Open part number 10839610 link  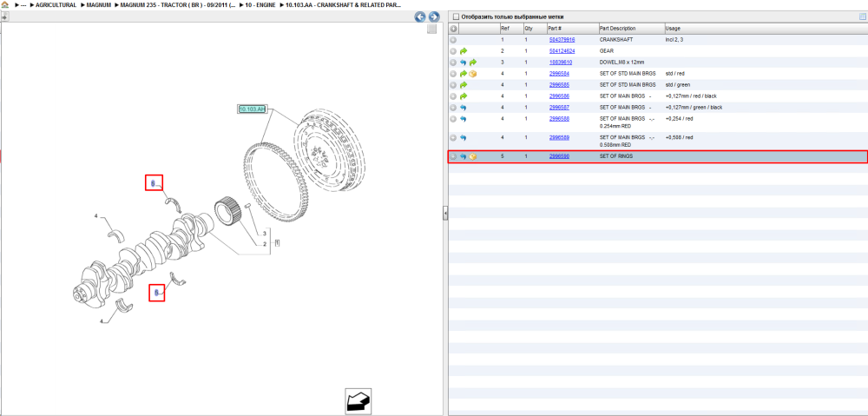tap(560, 63)
